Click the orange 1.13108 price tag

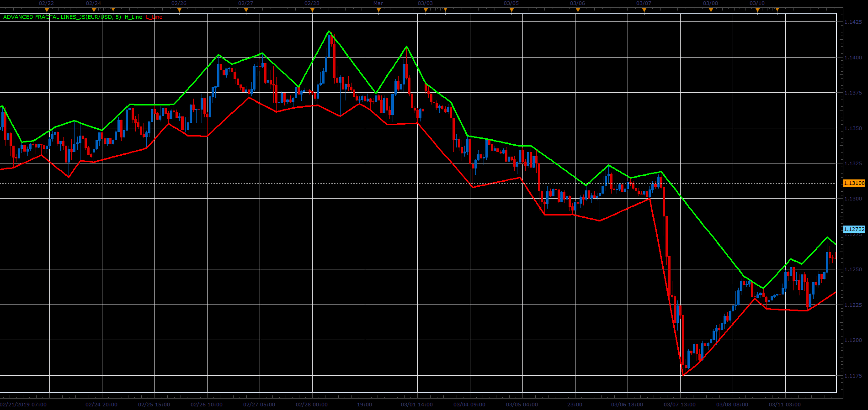pyautogui.click(x=854, y=183)
